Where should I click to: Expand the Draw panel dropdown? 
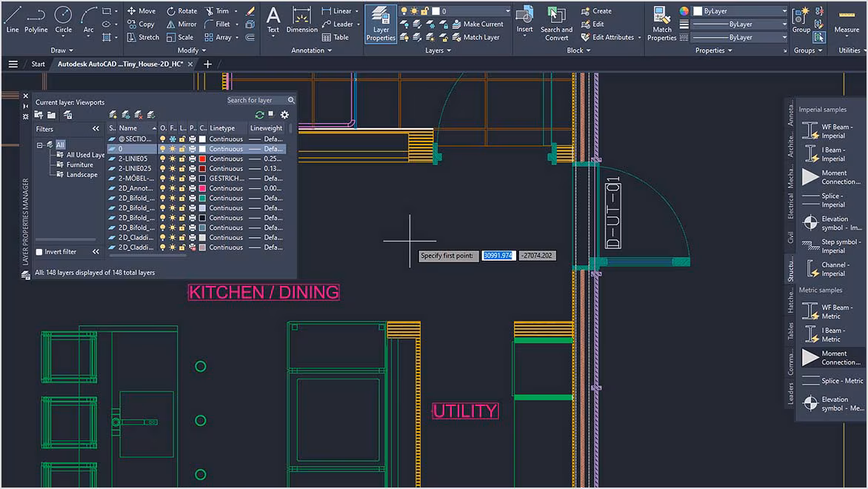click(x=62, y=50)
